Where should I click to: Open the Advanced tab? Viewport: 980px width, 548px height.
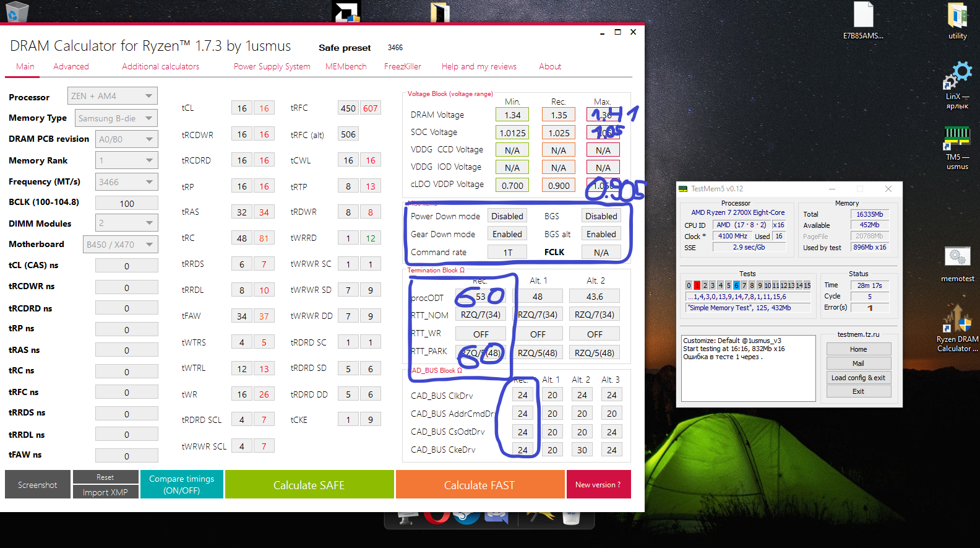pos(71,66)
